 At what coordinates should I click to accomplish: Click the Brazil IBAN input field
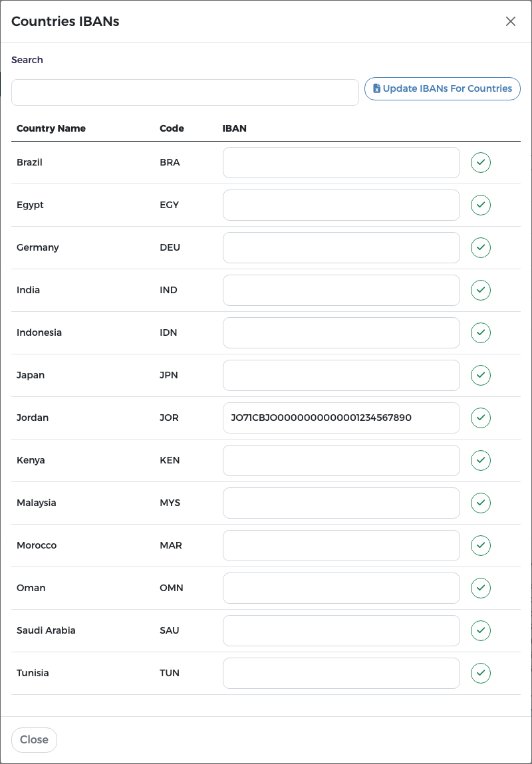[x=342, y=163]
